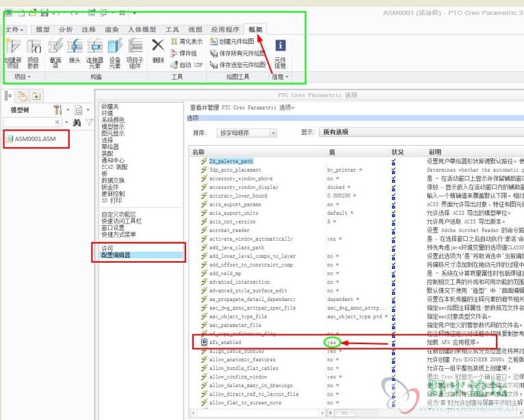Click the Framework (框架) ribbon tab
The width and height of the screenshot is (524, 420).
[255, 29]
